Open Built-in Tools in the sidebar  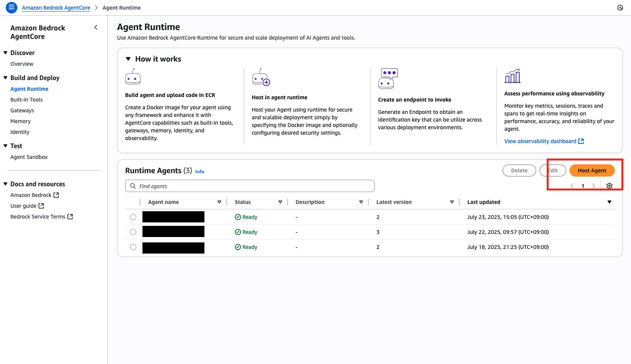point(27,100)
